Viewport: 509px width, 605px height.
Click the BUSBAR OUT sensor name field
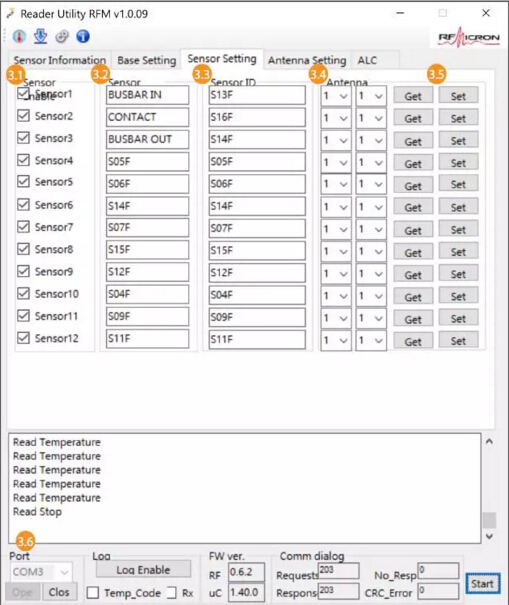point(147,139)
